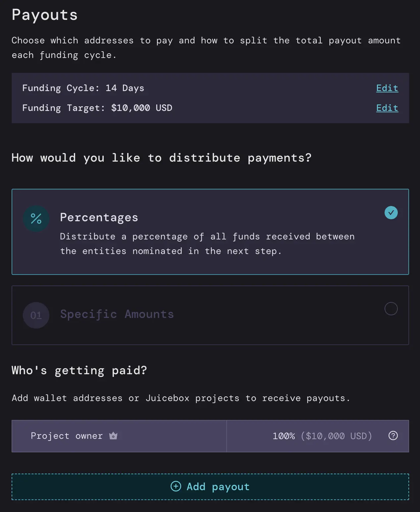Viewport: 420px width, 512px height.
Task: Click the $10,000 USD funding target text
Action: tap(141, 108)
